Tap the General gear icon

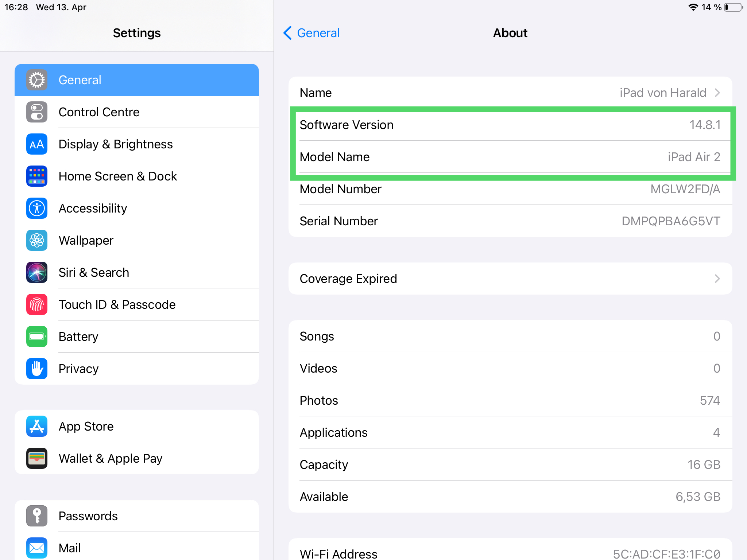pyautogui.click(x=37, y=80)
